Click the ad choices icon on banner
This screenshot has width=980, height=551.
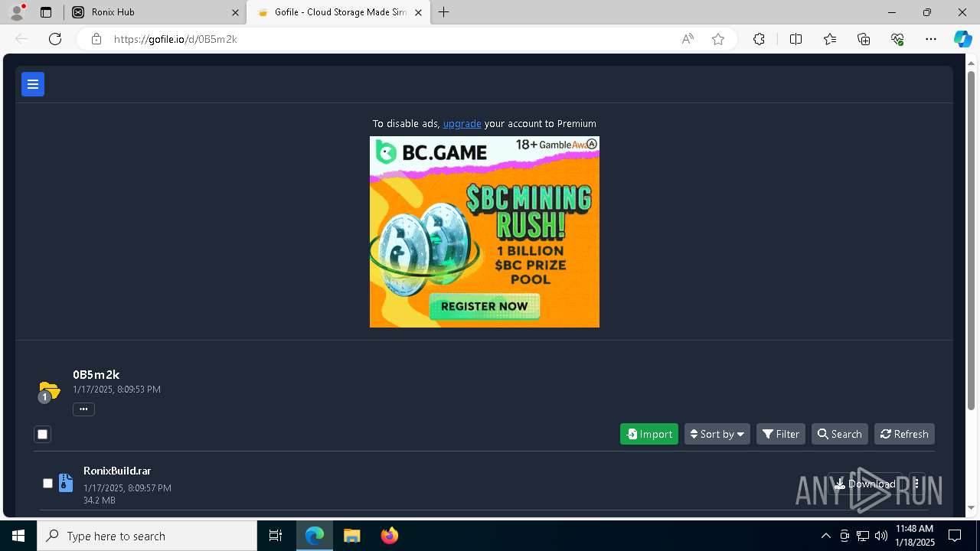[x=592, y=144]
